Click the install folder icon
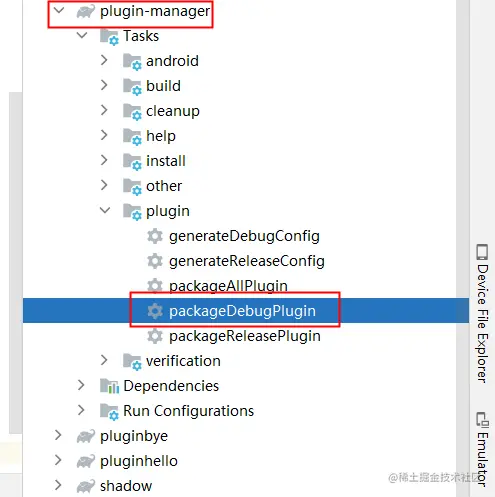 [132, 162]
